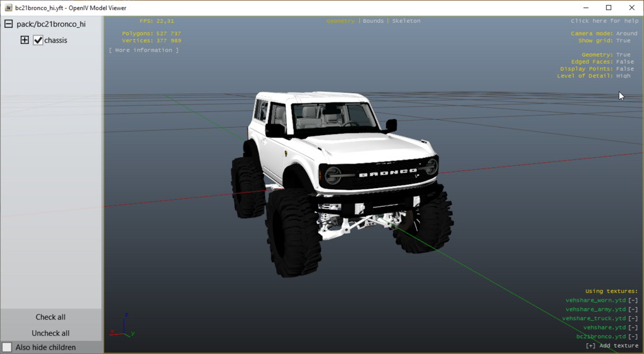The height and width of the screenshot is (354, 644).
Task: Switch to the Bounds view tab
Action: pos(373,21)
